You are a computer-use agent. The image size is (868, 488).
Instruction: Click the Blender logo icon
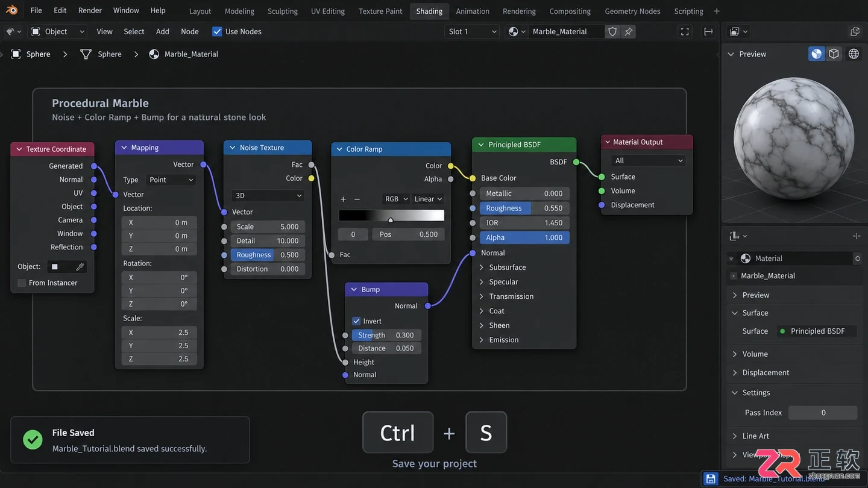[x=11, y=10]
